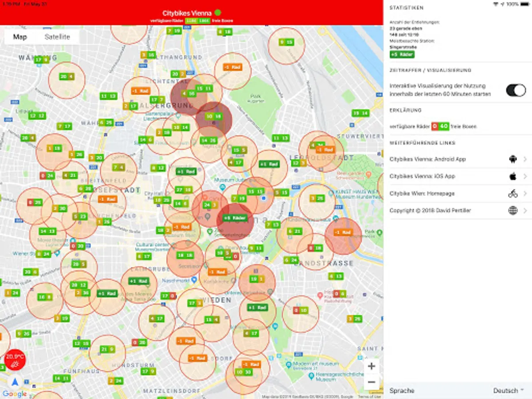Tap the red 20.9°C weather badge

tap(15, 360)
